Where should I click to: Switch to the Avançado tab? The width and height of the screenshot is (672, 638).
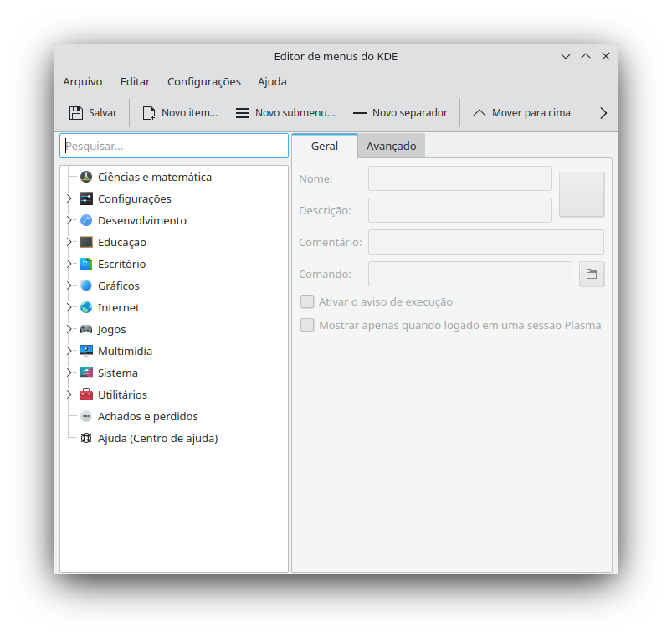pos(391,146)
